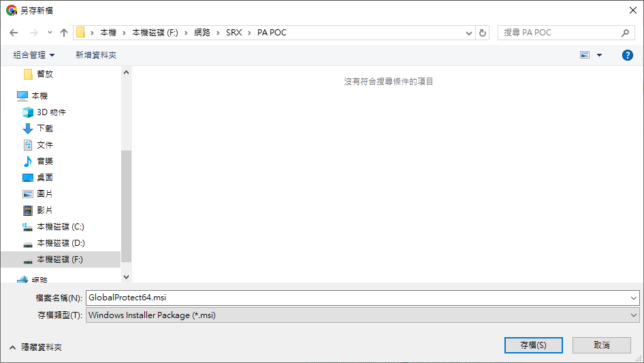Select 本機磁碟 (C:) drive
Screen dimensions: 644x363
click(60, 227)
